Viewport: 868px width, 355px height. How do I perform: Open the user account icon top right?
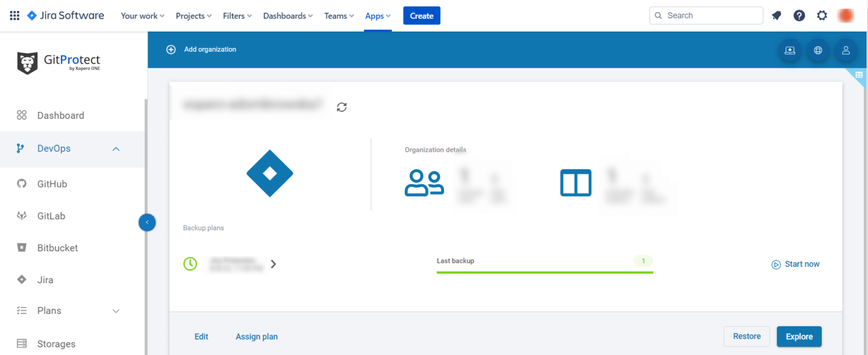click(846, 50)
